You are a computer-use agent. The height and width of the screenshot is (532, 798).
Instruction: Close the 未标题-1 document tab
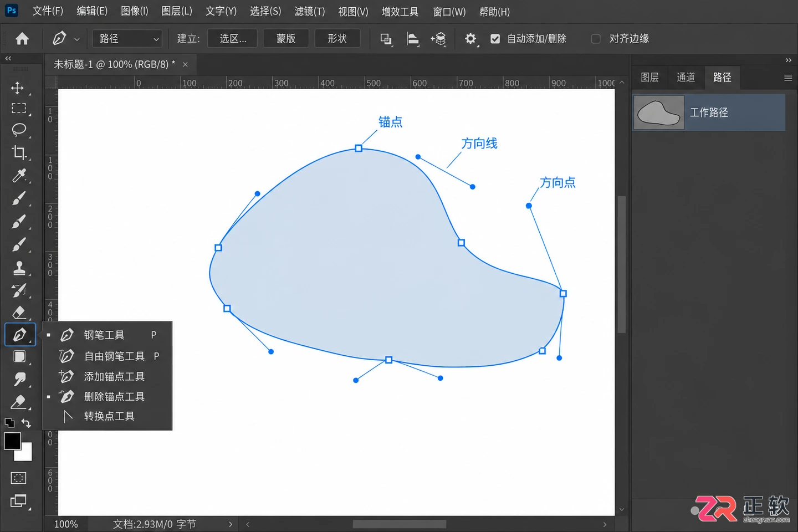pos(185,65)
